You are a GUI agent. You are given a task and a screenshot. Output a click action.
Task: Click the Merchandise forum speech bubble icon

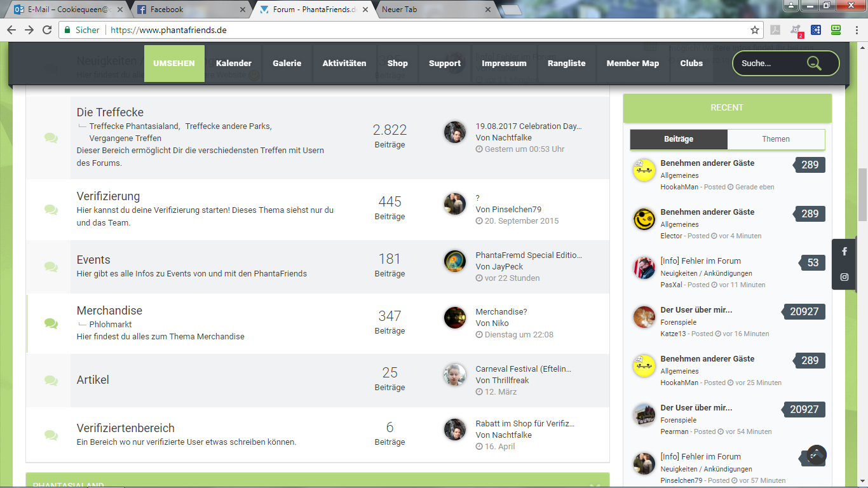pos(51,323)
